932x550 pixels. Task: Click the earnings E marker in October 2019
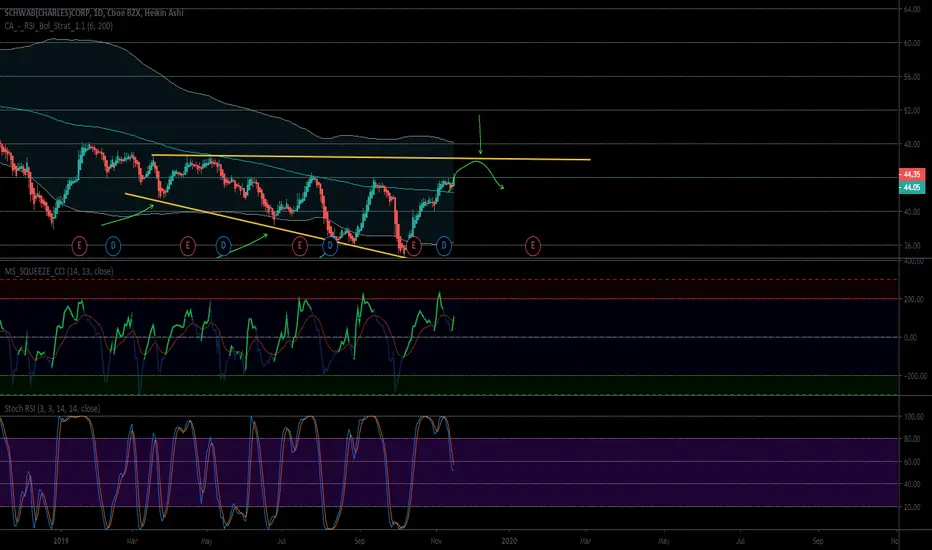coord(413,245)
